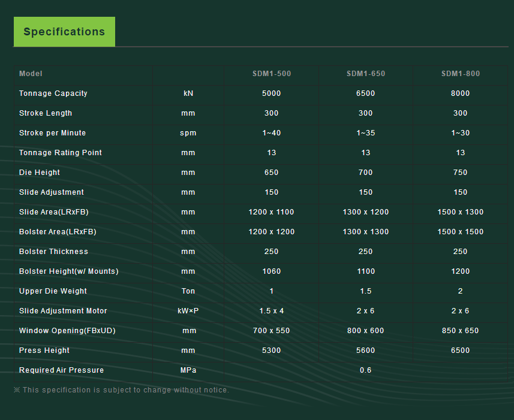Select the 1500 x 1500 bolster area value
Viewport: 514px width, 420px height.
click(461, 232)
